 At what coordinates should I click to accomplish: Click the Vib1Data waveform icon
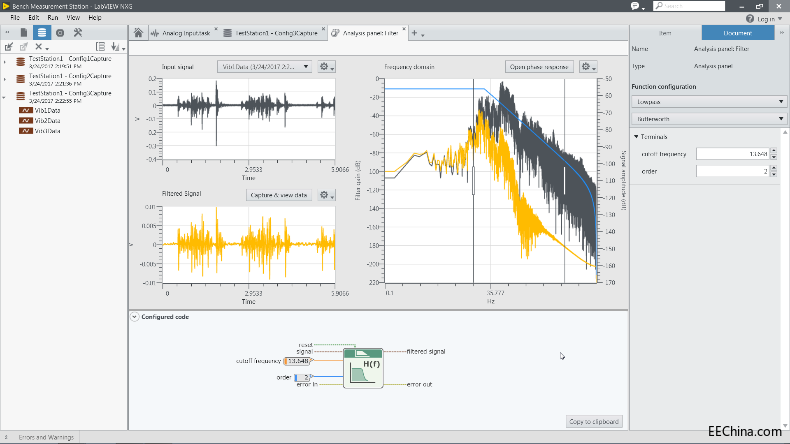[26, 110]
